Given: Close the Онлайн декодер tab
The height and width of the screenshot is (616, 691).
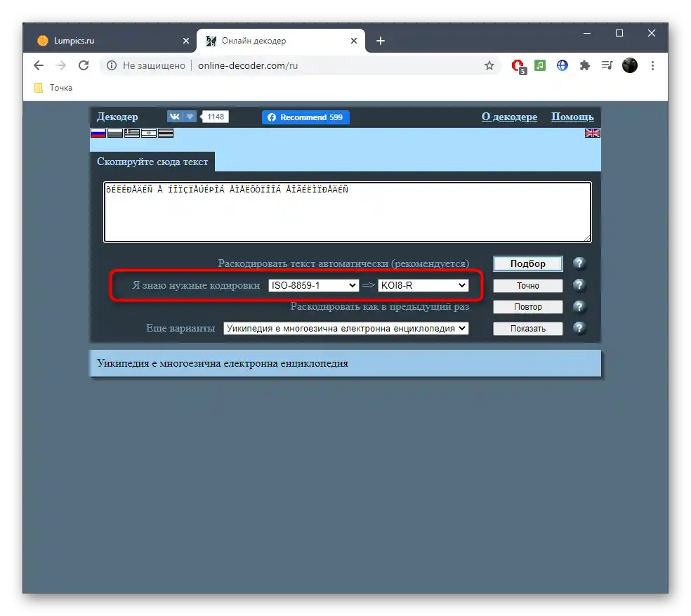Looking at the screenshot, I should click(x=354, y=41).
